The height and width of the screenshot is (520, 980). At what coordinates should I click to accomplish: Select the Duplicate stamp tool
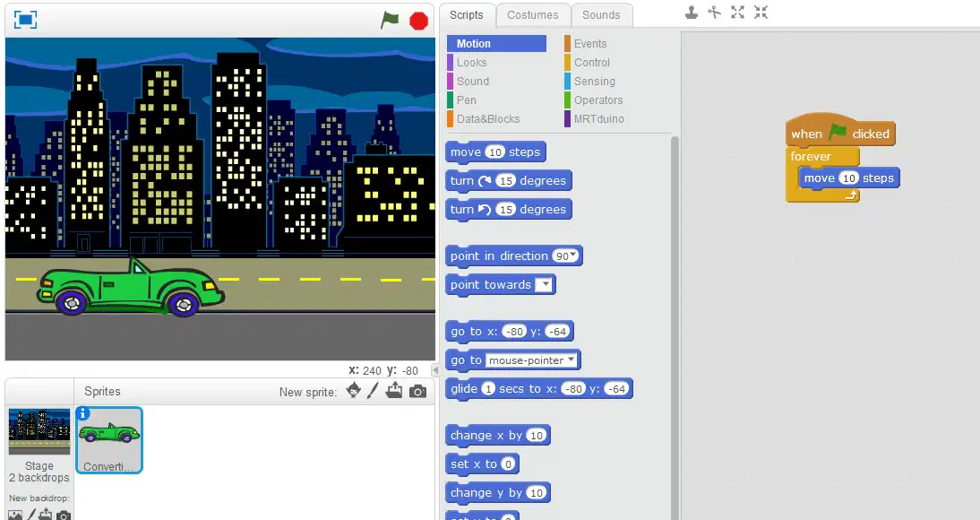tap(691, 12)
